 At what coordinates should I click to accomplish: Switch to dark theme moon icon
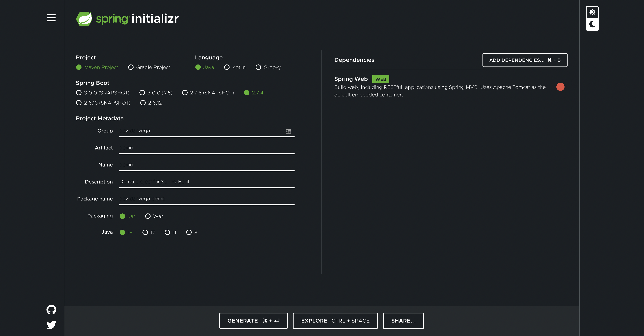[x=592, y=24]
